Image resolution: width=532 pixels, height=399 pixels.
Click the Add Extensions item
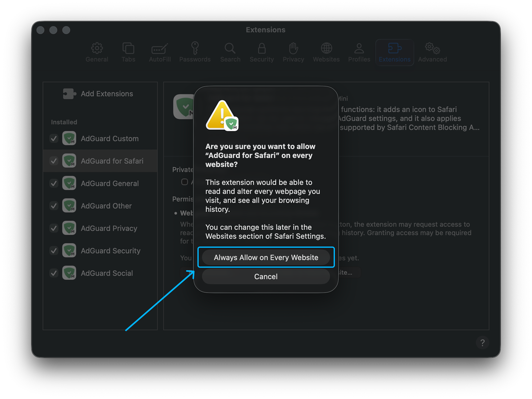(106, 94)
